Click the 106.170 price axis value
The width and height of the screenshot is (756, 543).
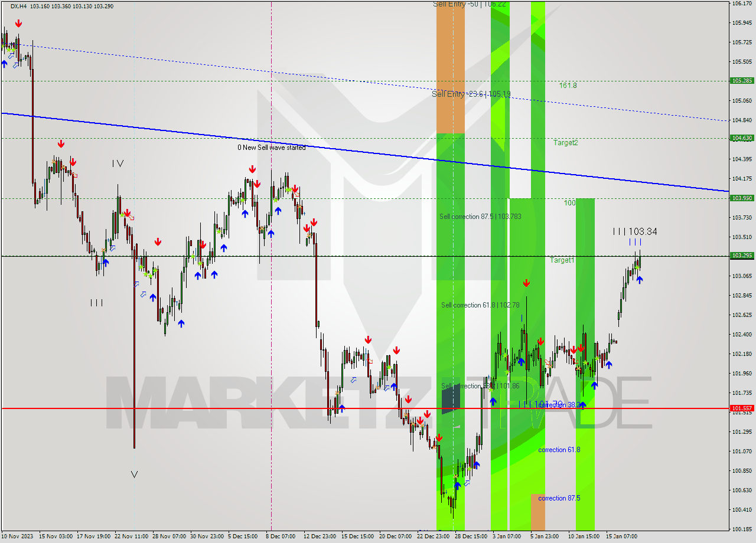click(x=742, y=4)
